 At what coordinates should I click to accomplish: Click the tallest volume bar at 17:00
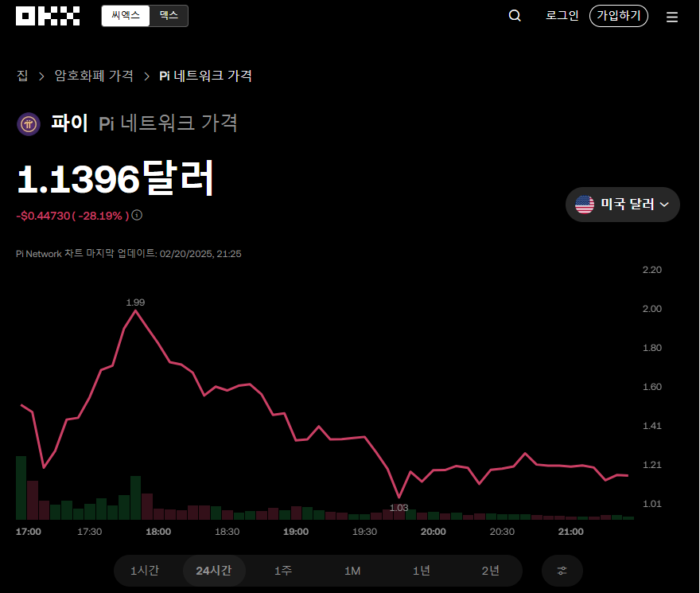[x=21, y=488]
